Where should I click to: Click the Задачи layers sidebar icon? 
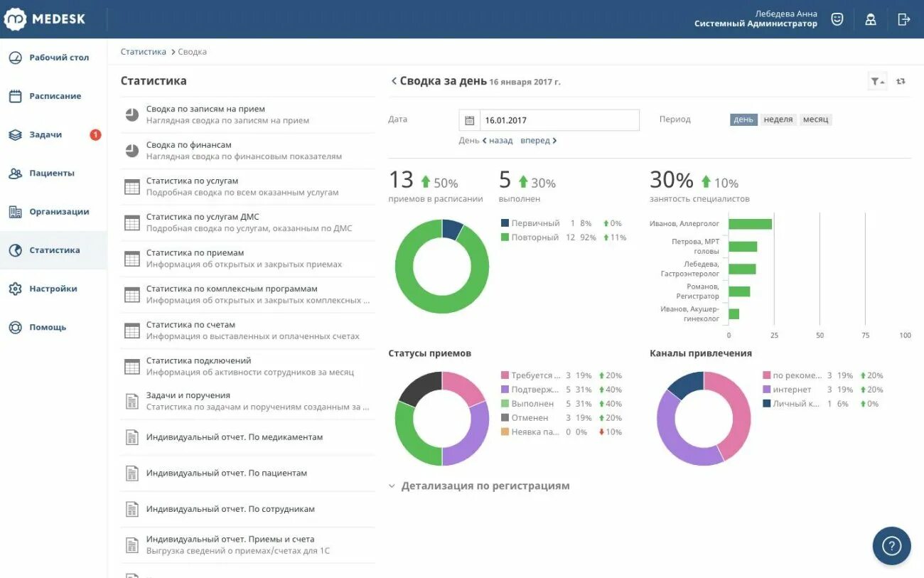pos(15,134)
